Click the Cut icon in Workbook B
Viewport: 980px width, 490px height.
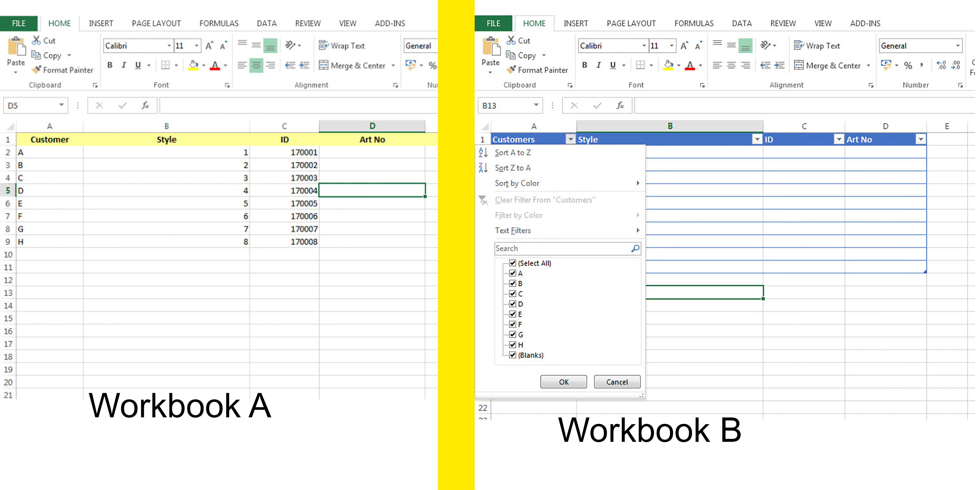511,40
